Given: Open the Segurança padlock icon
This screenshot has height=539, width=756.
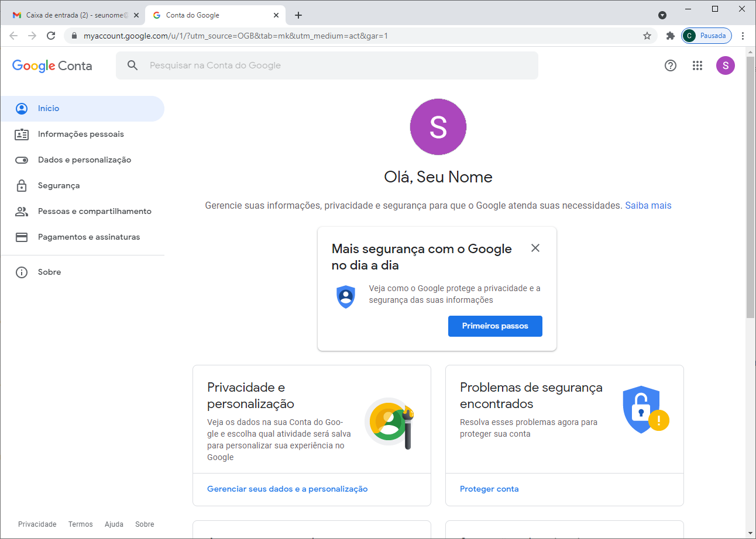Looking at the screenshot, I should (x=22, y=186).
